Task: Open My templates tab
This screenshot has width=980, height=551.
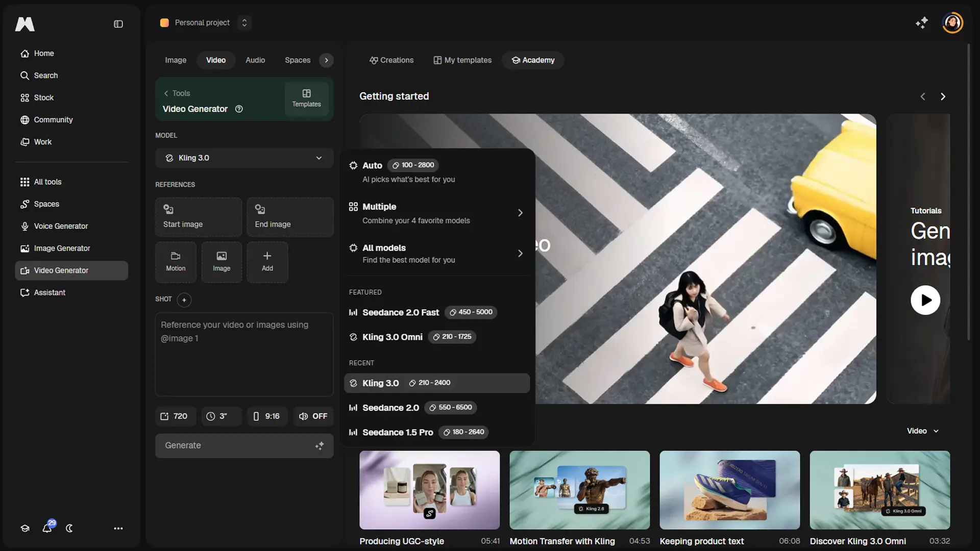Action: click(x=462, y=60)
